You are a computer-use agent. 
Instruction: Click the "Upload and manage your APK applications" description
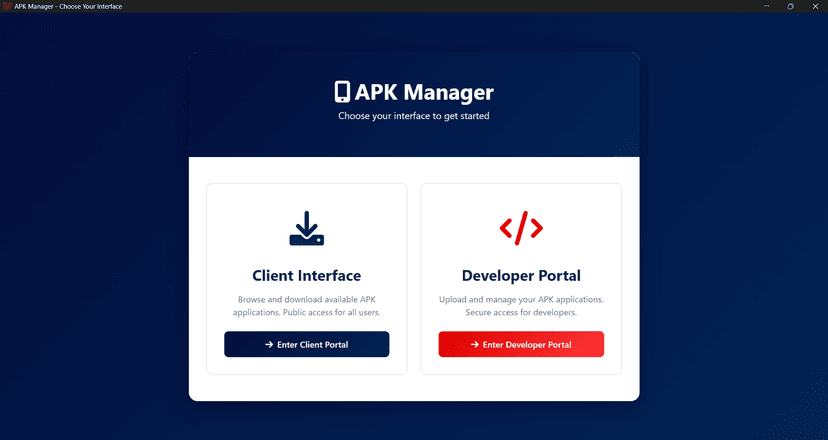coord(521,306)
